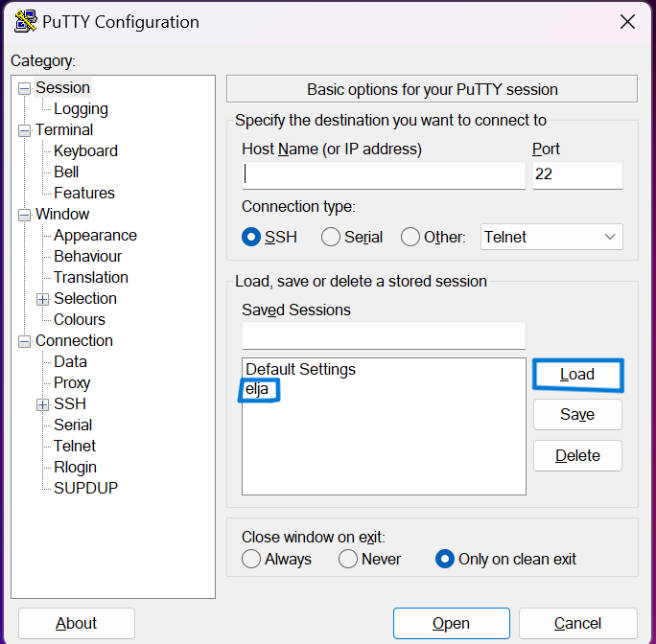Click the Cancel button
This screenshot has width=656, height=644.
[577, 623]
